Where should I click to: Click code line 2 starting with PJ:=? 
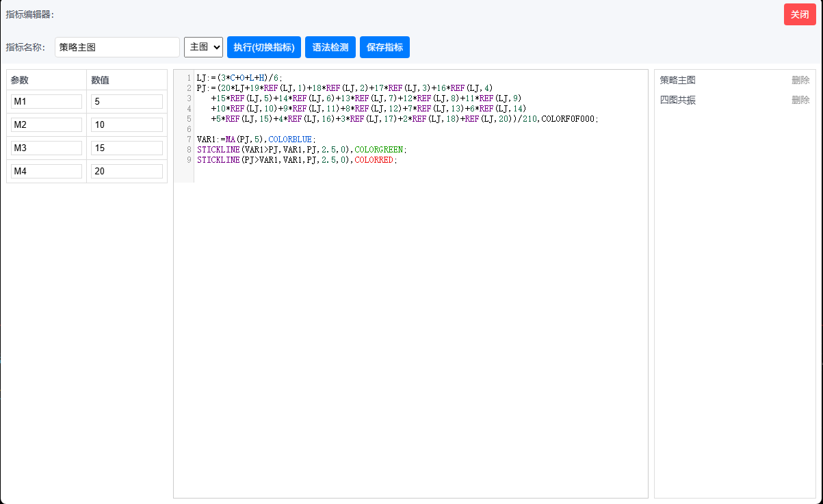click(x=345, y=88)
